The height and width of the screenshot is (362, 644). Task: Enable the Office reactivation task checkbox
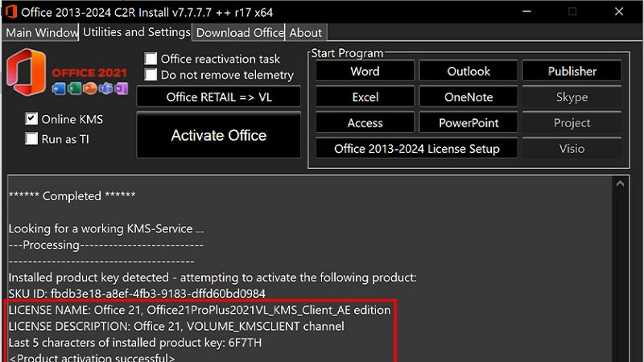click(151, 59)
